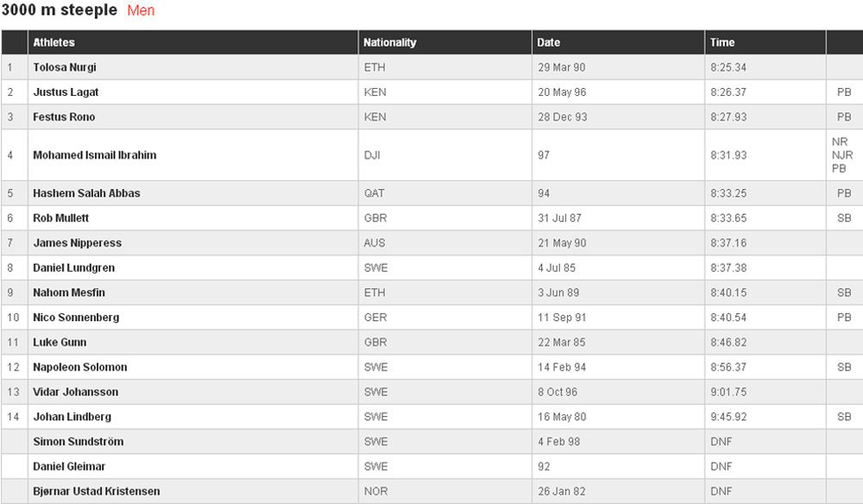Screen dimensions: 863x504
Task: Click the Athletes column header
Action: point(54,42)
